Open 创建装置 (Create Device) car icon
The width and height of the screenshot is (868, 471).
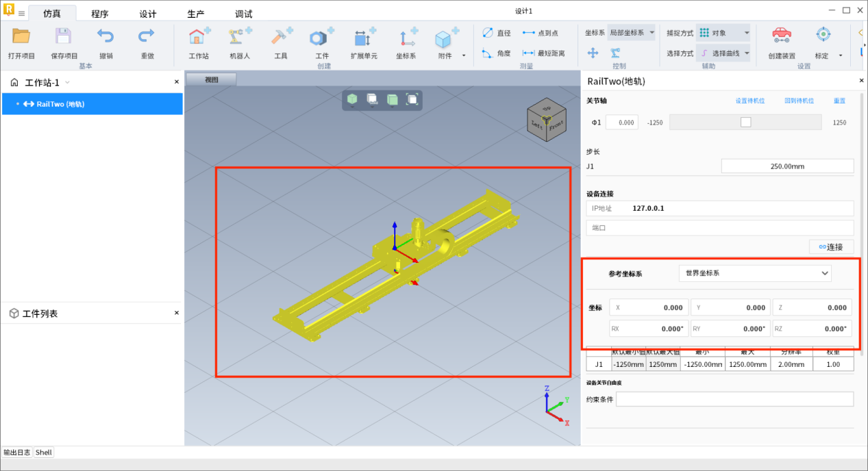[781, 36]
